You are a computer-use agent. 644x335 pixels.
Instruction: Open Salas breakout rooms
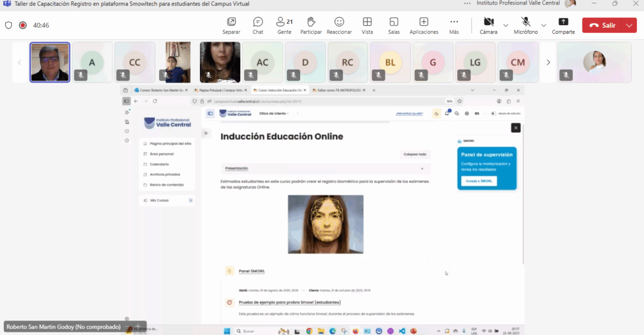click(394, 25)
